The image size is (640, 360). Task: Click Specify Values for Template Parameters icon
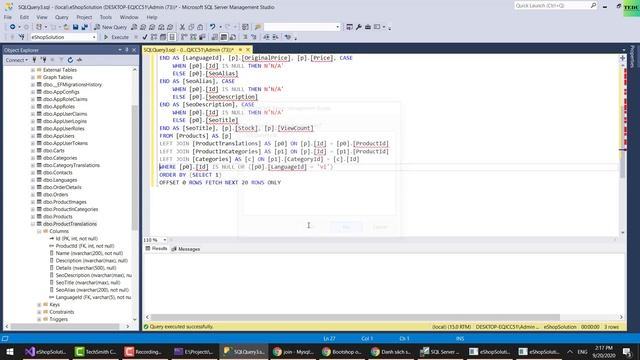click(x=288, y=37)
